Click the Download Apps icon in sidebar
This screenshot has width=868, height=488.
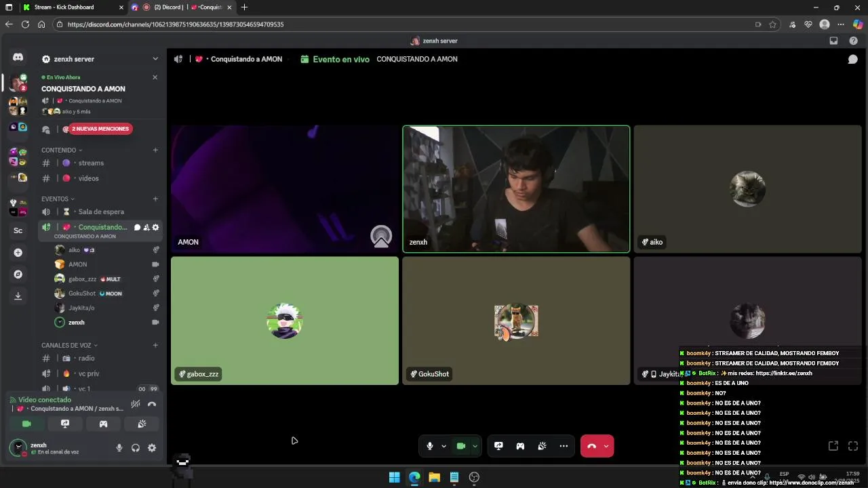[18, 296]
